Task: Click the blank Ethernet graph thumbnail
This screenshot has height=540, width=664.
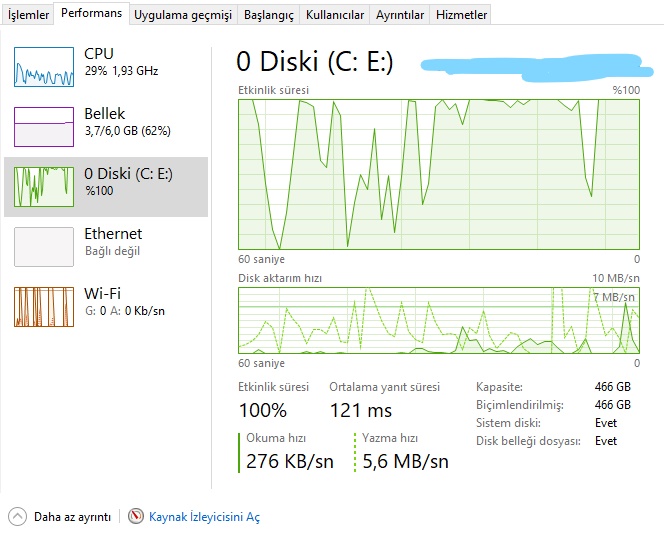Action: [44, 246]
